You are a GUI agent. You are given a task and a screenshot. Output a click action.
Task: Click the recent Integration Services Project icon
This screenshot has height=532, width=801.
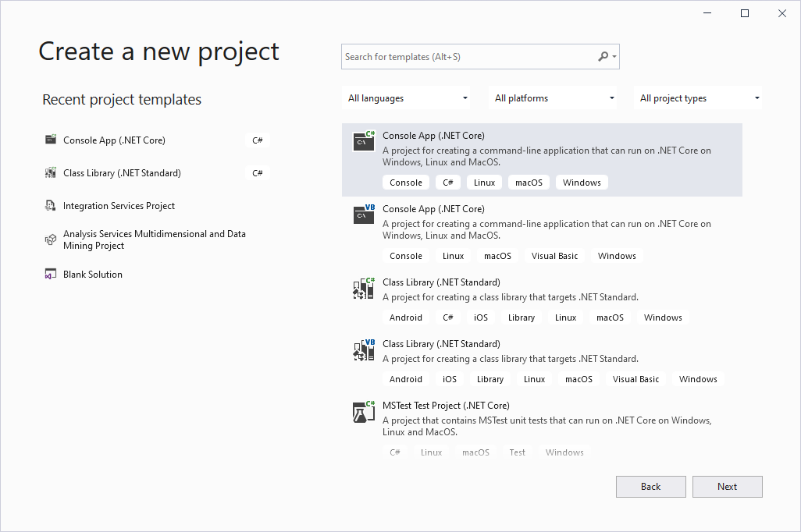51,206
